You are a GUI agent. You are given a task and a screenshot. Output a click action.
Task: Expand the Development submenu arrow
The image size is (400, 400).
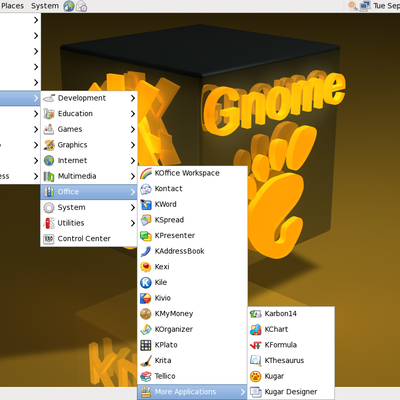[133, 98]
